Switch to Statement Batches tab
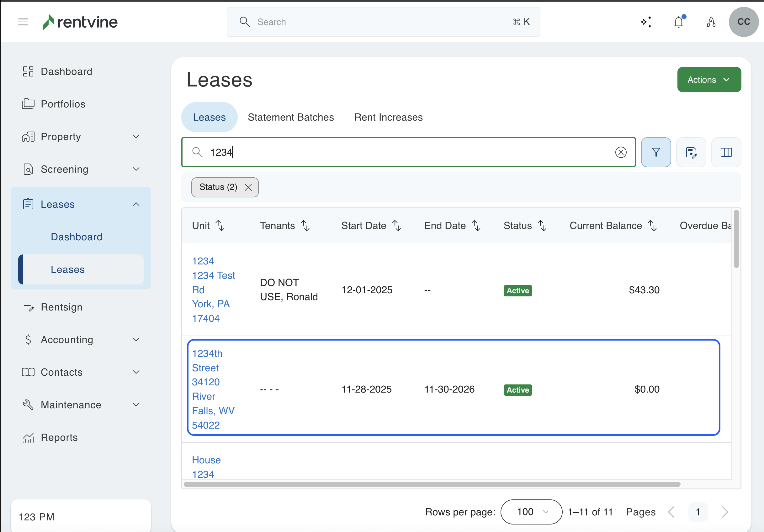The image size is (764, 532). [290, 117]
